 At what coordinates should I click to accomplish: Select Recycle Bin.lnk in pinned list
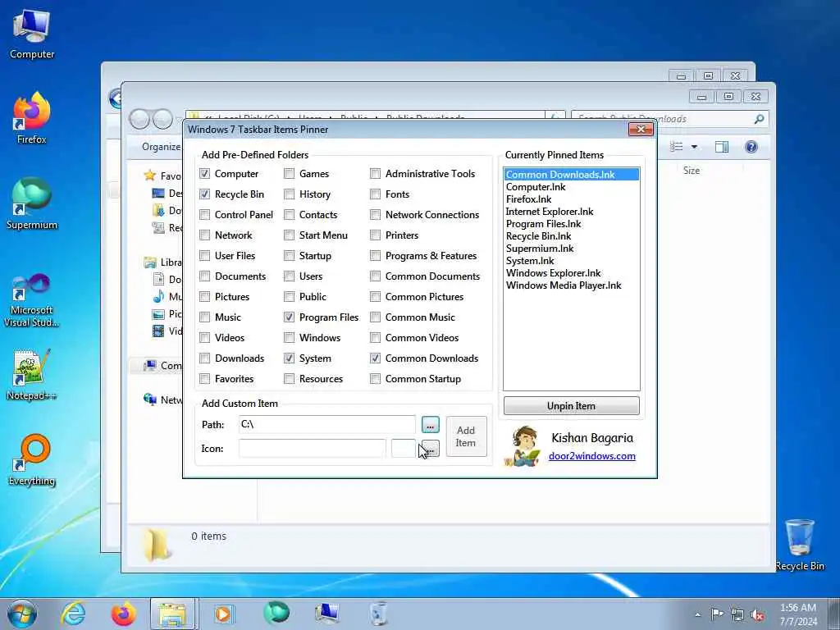pyautogui.click(x=571, y=236)
